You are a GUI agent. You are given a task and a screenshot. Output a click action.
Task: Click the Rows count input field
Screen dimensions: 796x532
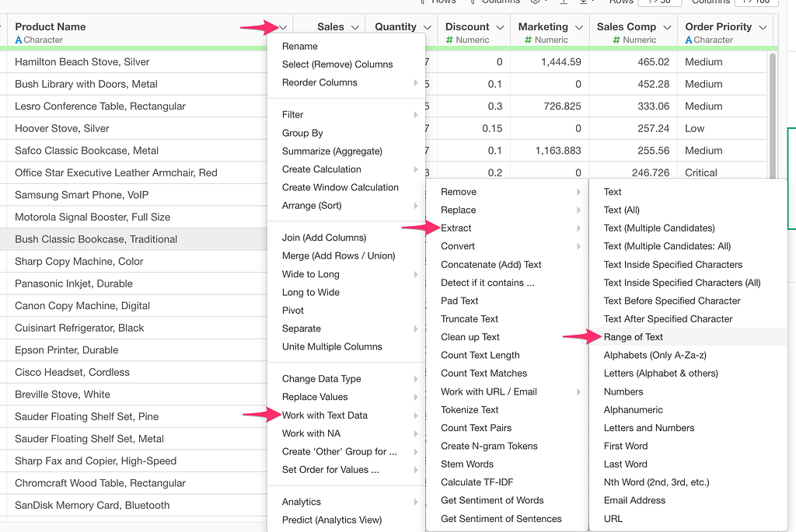coord(661,3)
